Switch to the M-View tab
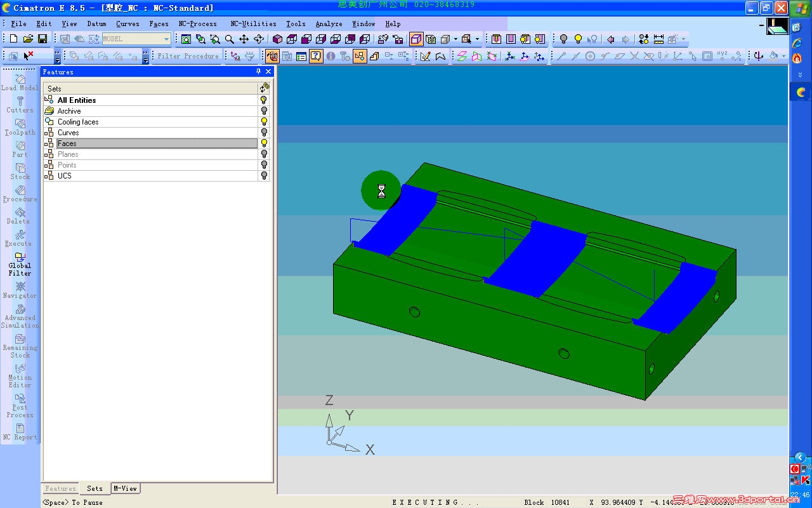Viewport: 812px width, 508px height. [x=125, y=488]
